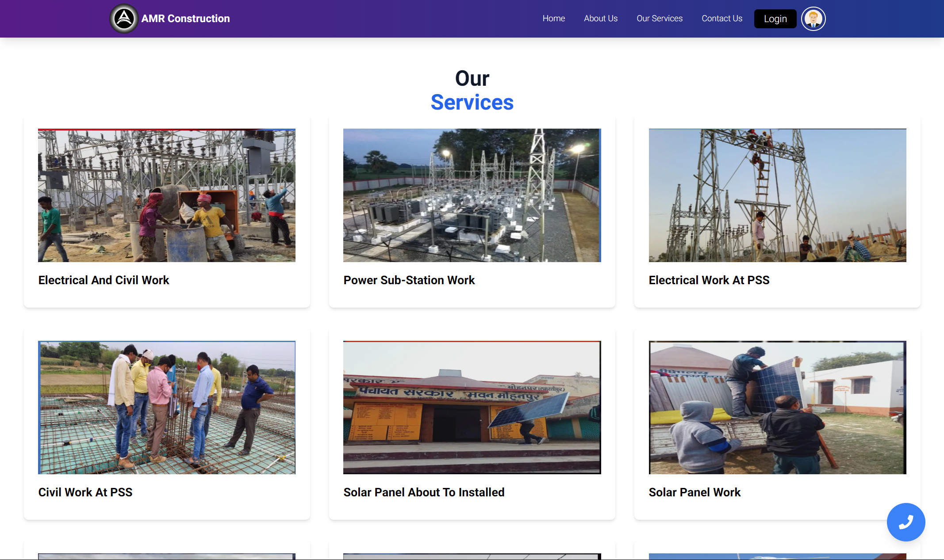
Task: Click the floating blue phone call button
Action: point(906,522)
